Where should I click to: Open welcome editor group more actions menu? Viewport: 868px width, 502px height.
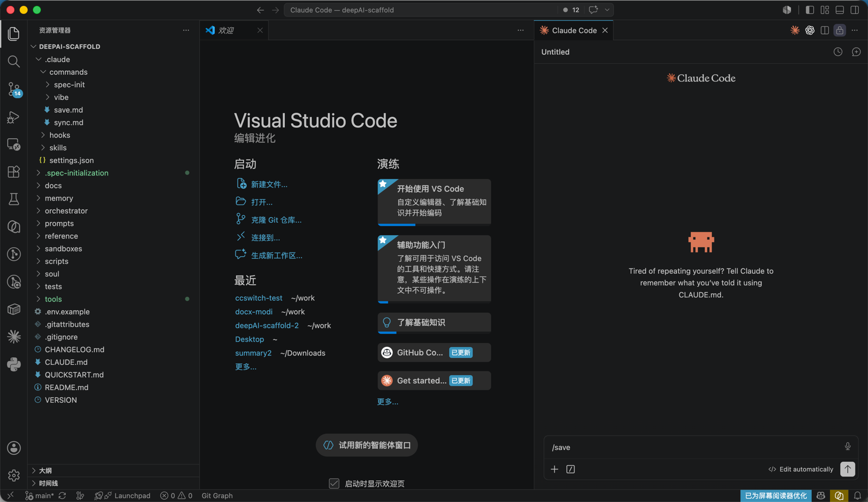click(521, 30)
